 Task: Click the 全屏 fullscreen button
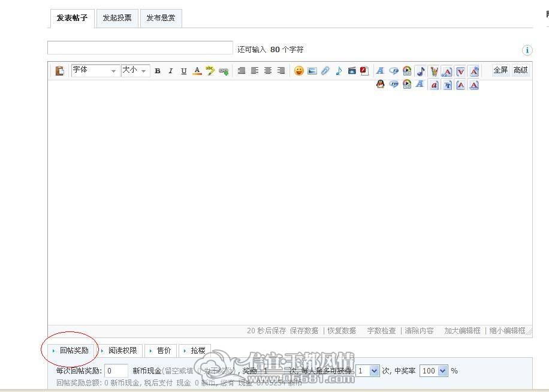point(500,70)
